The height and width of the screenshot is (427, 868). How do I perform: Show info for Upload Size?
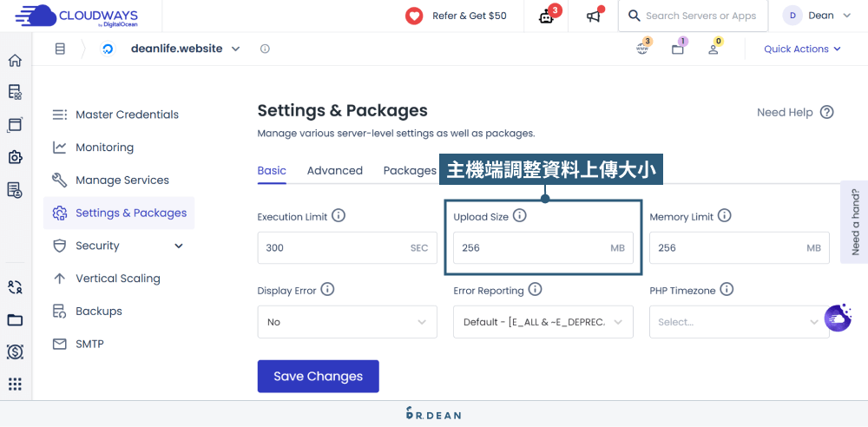(519, 215)
